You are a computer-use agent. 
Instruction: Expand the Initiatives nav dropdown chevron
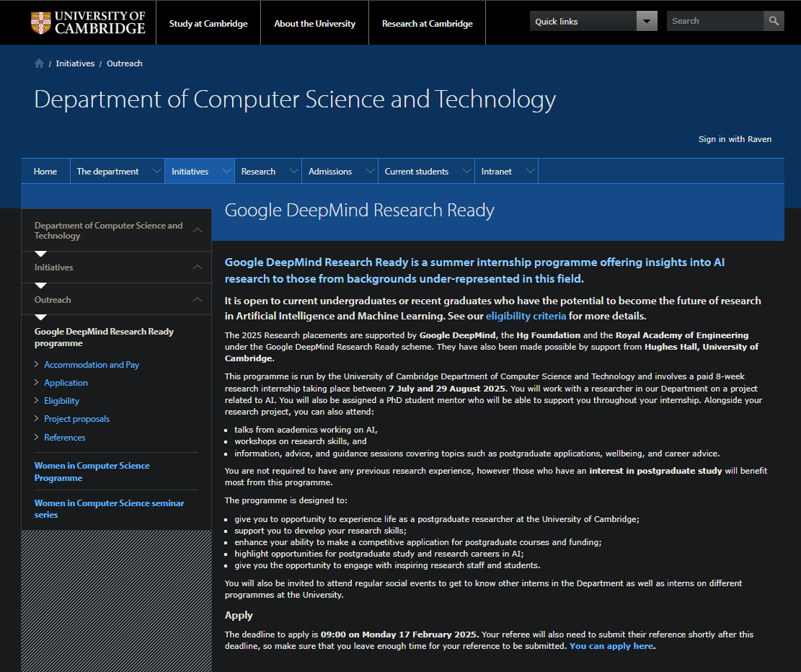(x=227, y=171)
